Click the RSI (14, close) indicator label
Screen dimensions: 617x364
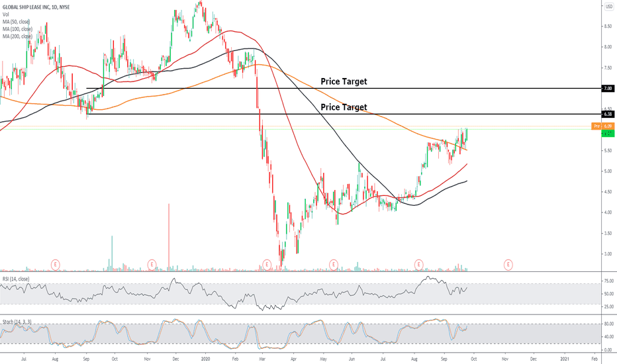coord(16,279)
